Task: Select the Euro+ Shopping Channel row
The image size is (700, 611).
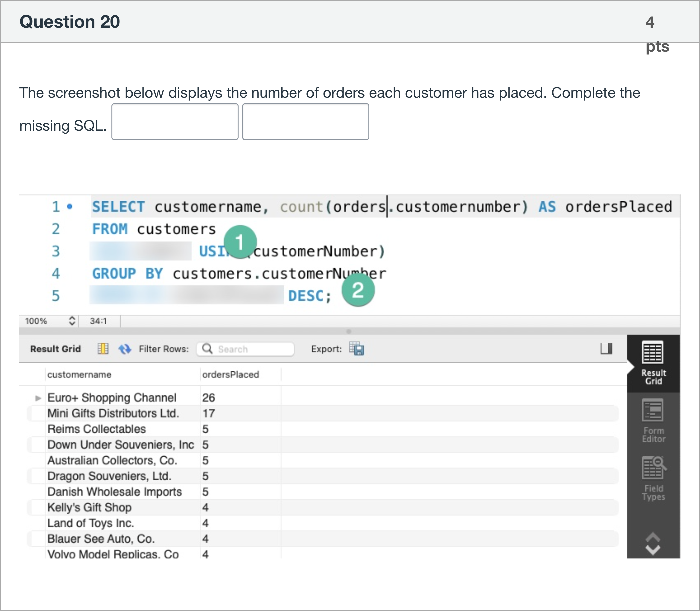Action: tap(323, 398)
